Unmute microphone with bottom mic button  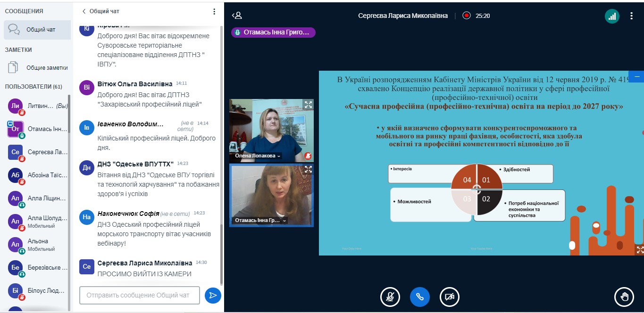point(390,297)
